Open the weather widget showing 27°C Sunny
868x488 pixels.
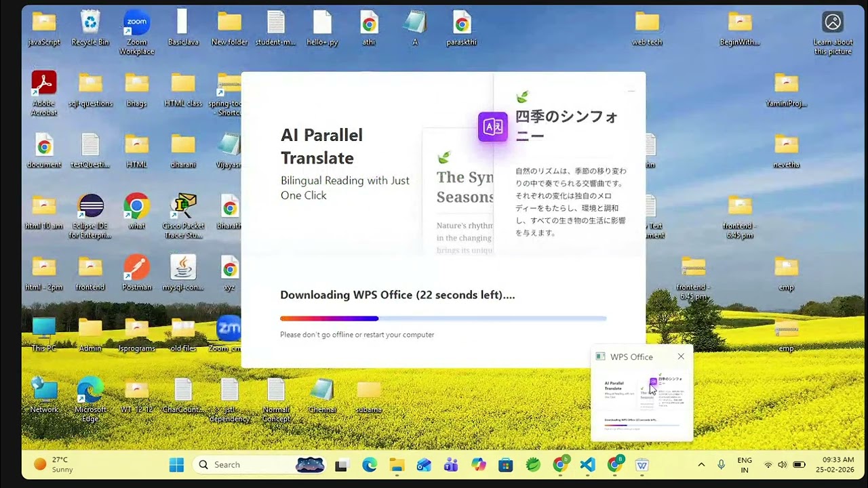(x=54, y=464)
